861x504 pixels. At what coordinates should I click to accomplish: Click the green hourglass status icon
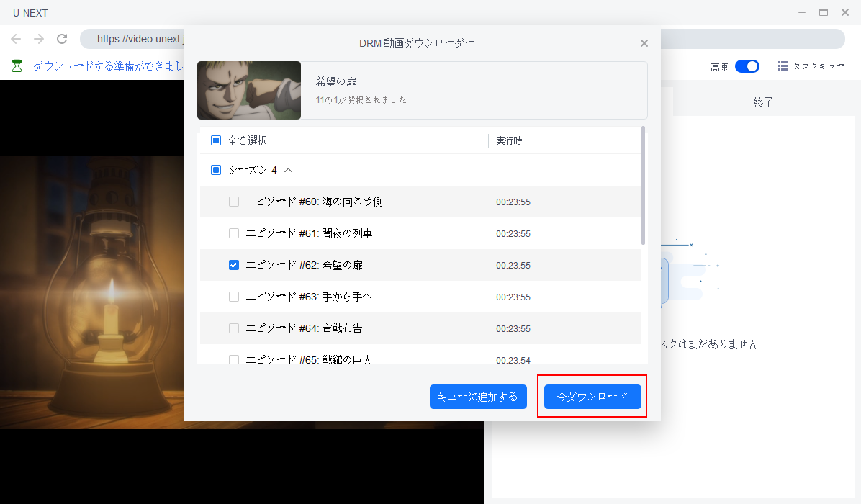pyautogui.click(x=17, y=66)
